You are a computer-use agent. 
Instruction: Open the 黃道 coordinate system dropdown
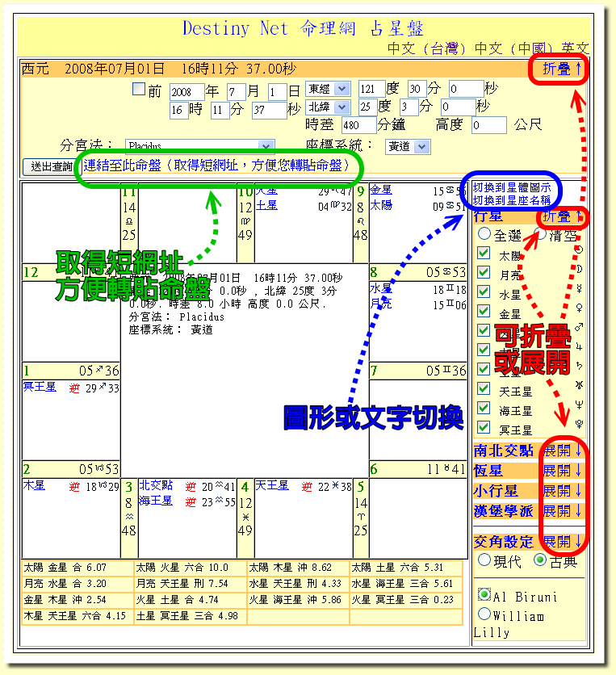click(x=408, y=147)
